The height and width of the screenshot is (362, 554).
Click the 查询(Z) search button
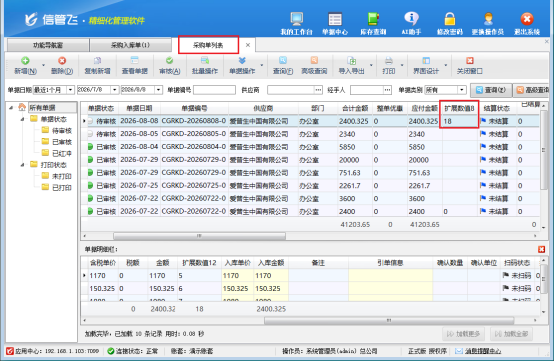point(490,90)
